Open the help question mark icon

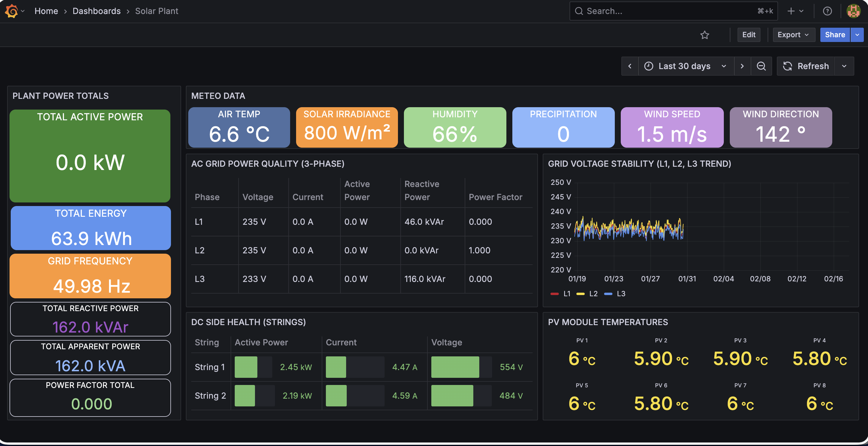pos(827,11)
